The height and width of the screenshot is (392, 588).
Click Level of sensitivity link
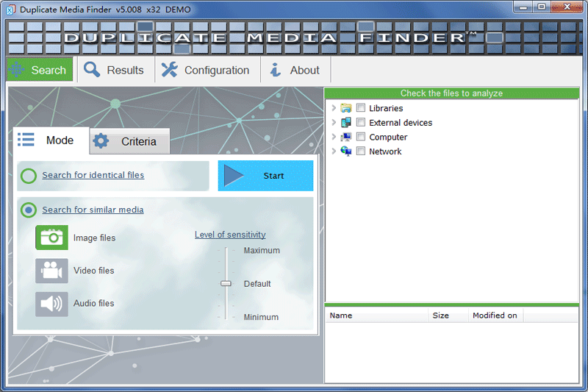pos(230,235)
